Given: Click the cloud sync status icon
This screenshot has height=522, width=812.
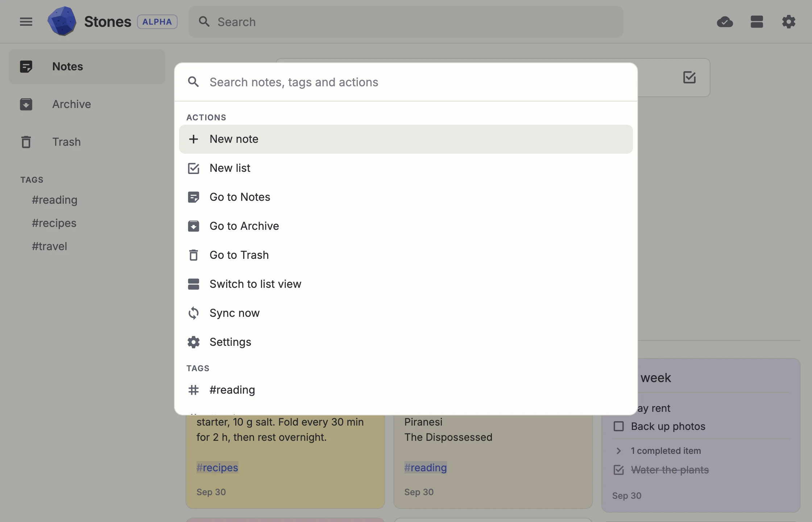Looking at the screenshot, I should [725, 22].
